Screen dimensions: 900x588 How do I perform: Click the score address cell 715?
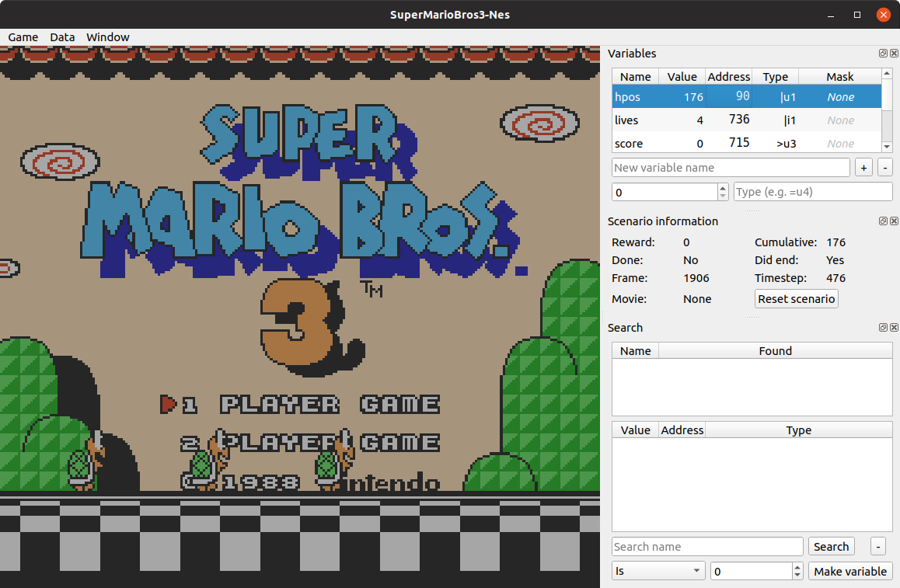pos(729,143)
